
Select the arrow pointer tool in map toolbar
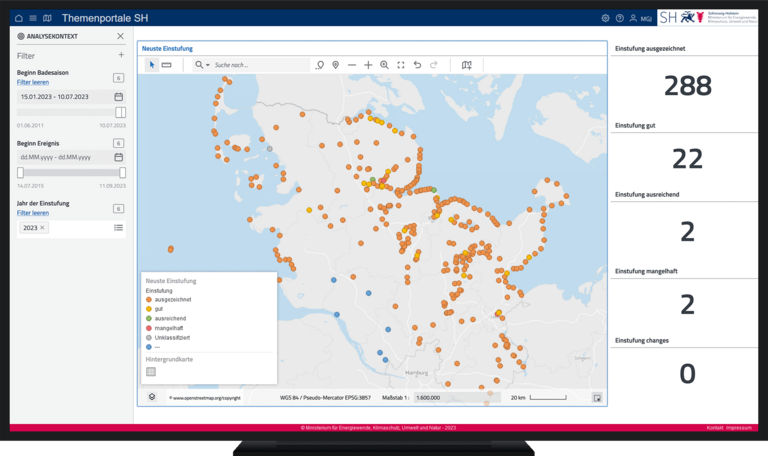pyautogui.click(x=152, y=65)
